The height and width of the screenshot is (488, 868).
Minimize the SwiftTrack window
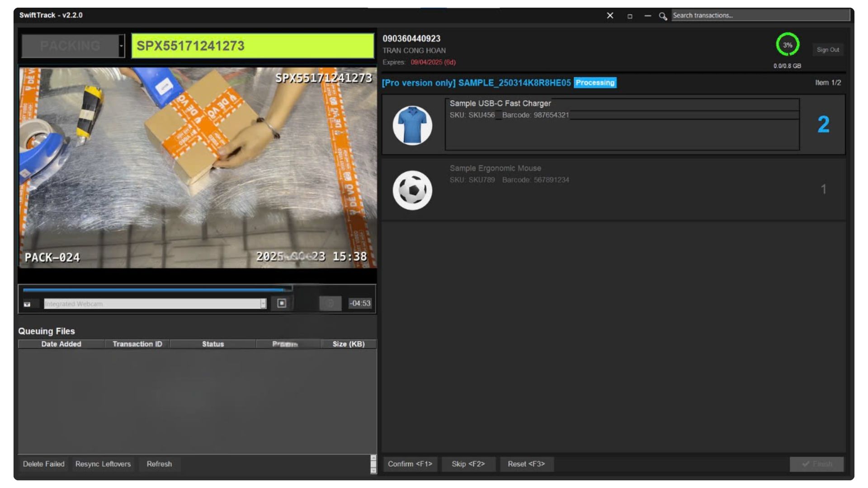point(648,16)
